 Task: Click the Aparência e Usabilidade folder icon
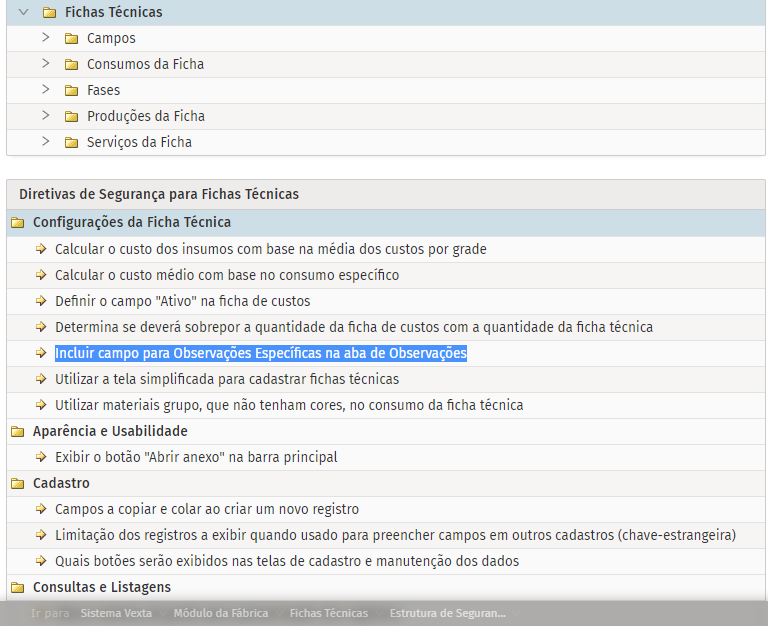17,431
